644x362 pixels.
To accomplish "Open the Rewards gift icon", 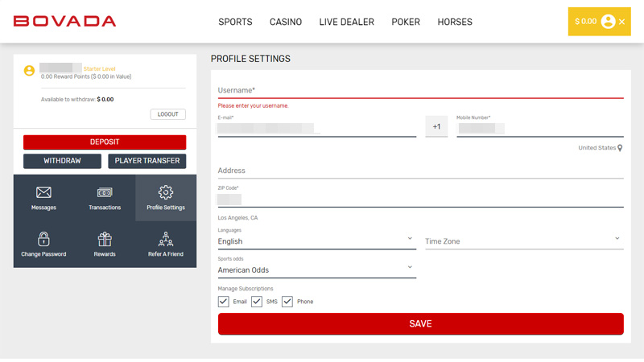I will coord(105,239).
